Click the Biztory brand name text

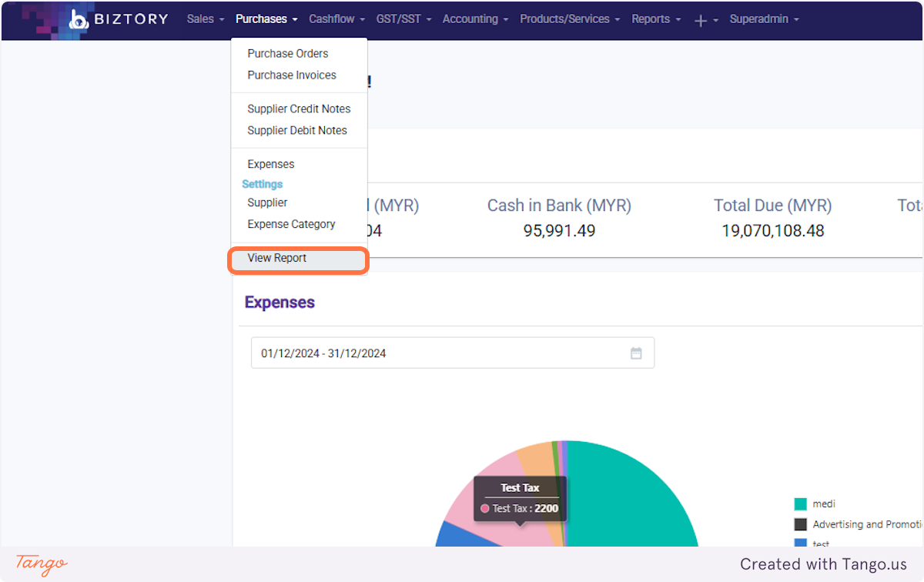(131, 19)
